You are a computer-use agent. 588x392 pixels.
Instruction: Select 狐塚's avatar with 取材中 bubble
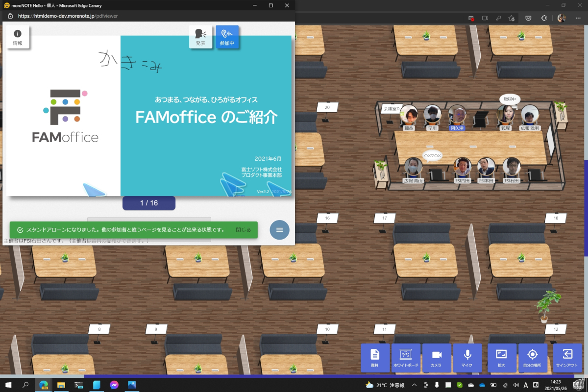(506, 115)
